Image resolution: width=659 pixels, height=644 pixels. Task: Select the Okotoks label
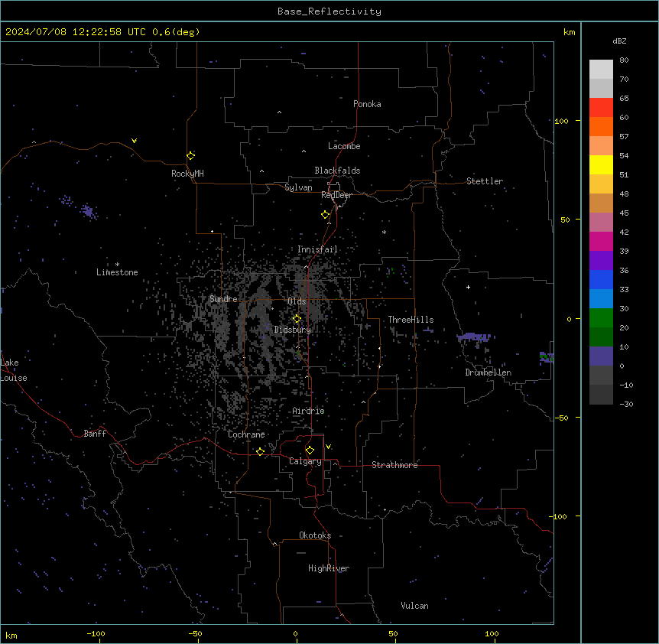[x=315, y=535]
